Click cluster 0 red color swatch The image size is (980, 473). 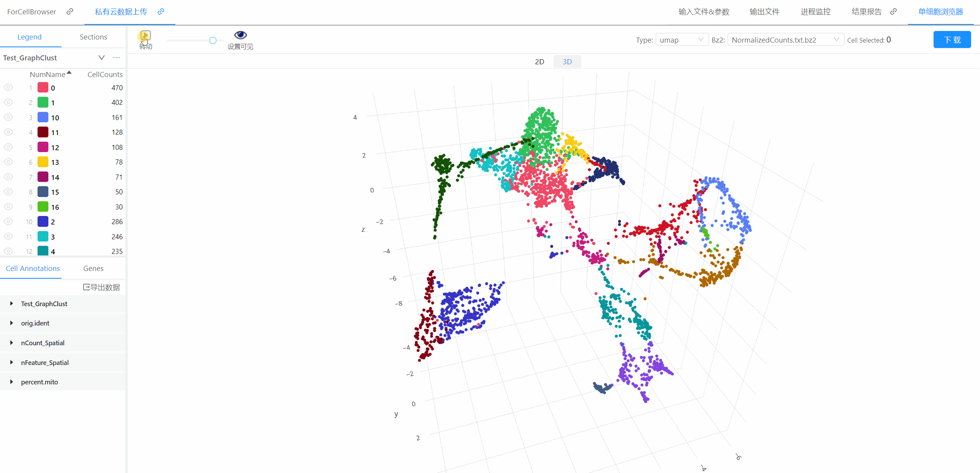coord(43,87)
